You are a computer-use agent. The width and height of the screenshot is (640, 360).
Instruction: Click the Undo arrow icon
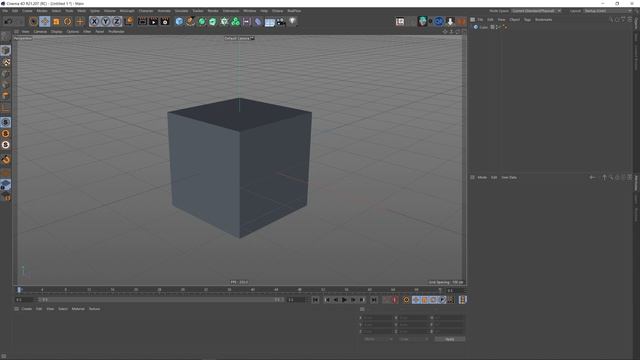coord(8,21)
